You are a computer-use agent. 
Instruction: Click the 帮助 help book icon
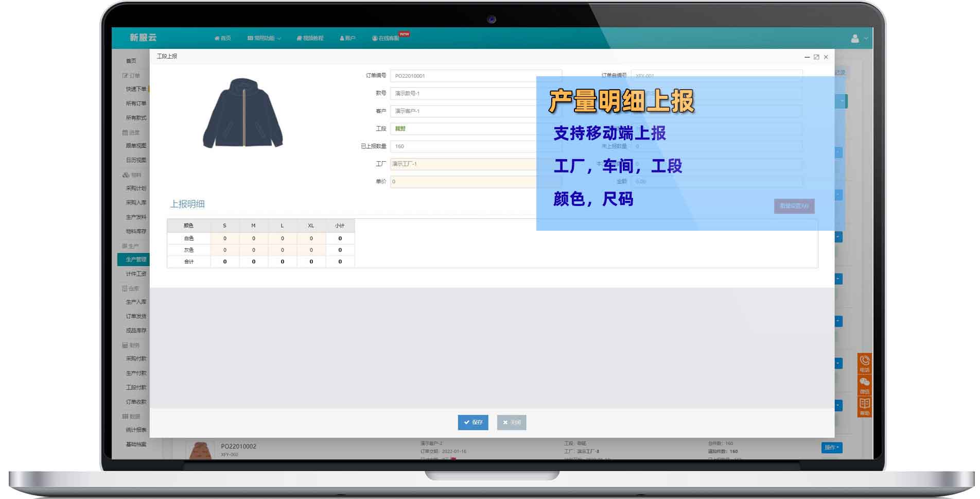coord(864,406)
